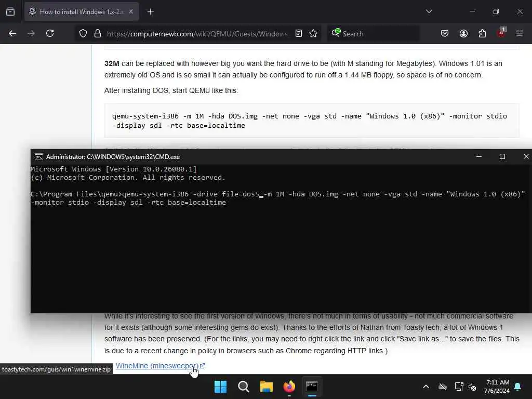This screenshot has height=399, width=532.
Task: Open the Firefox application menu
Action: [520, 33]
